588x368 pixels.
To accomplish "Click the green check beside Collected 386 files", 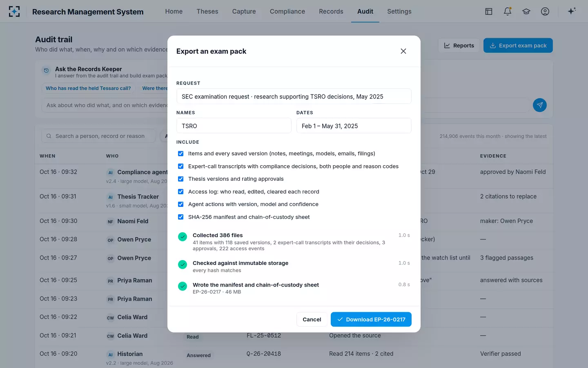I will pos(183,237).
